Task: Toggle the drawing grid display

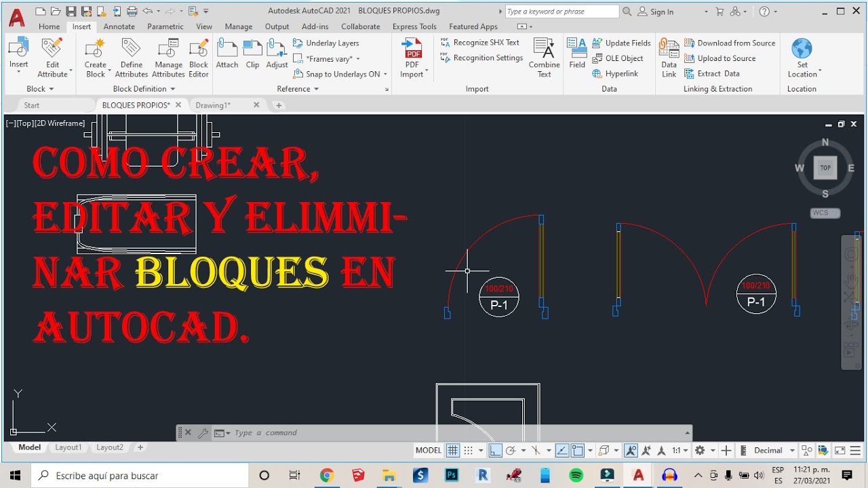Action: 452,451
